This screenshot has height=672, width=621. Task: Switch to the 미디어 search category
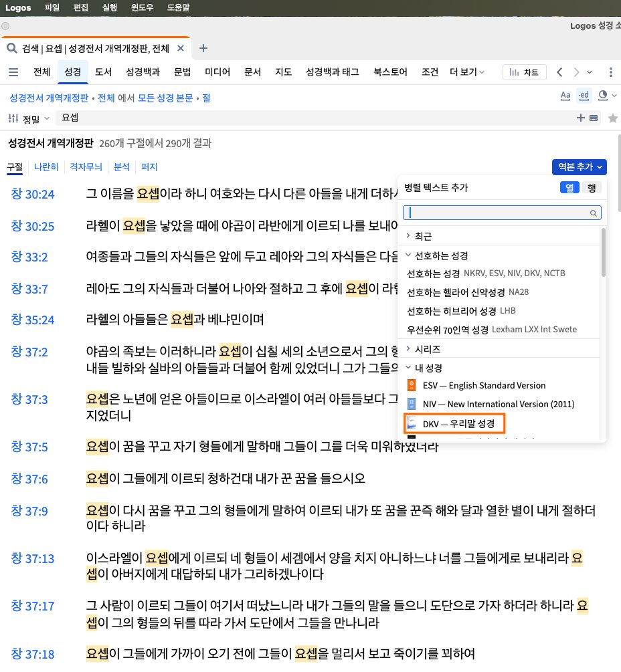pyautogui.click(x=217, y=72)
